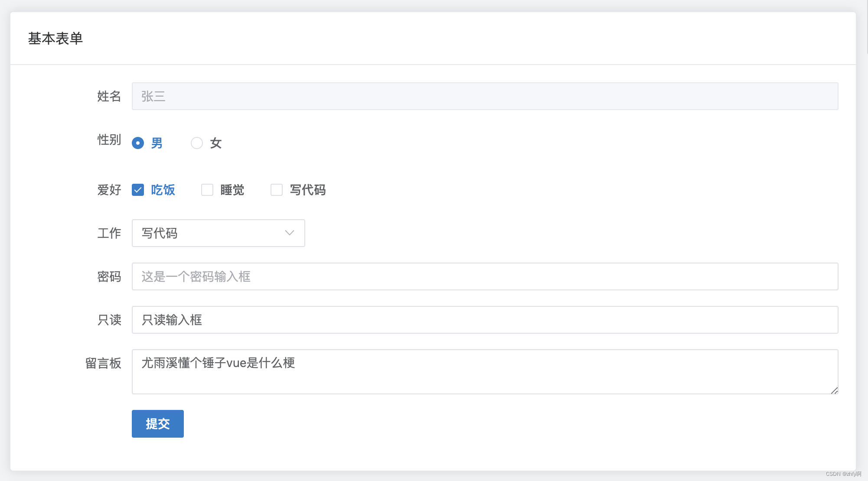The width and height of the screenshot is (868, 481).
Task: Focus the 密码 password input field
Action: 485,276
